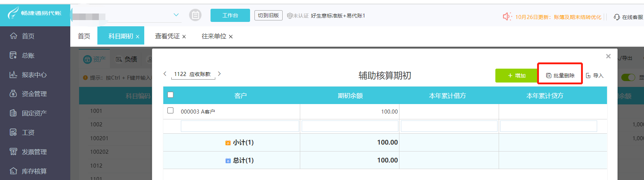
Task: Open the 固定资产 fixed assets icon
Action: [14, 113]
